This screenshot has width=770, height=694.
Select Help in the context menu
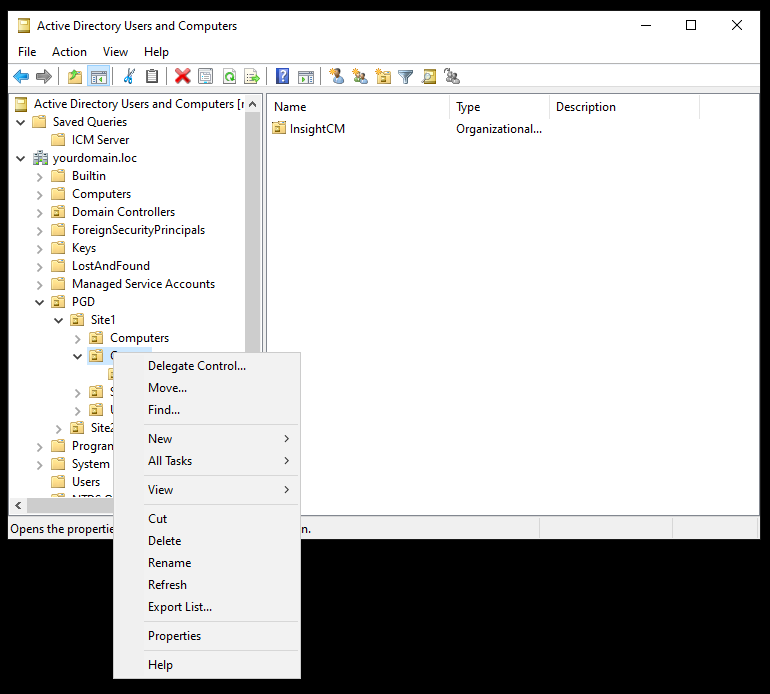click(207, 665)
